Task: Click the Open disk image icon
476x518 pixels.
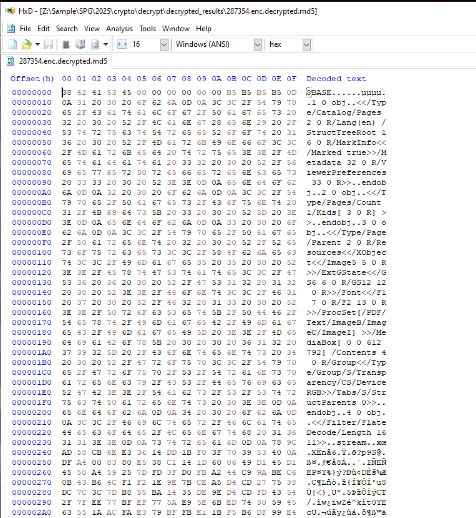Action: [95, 44]
